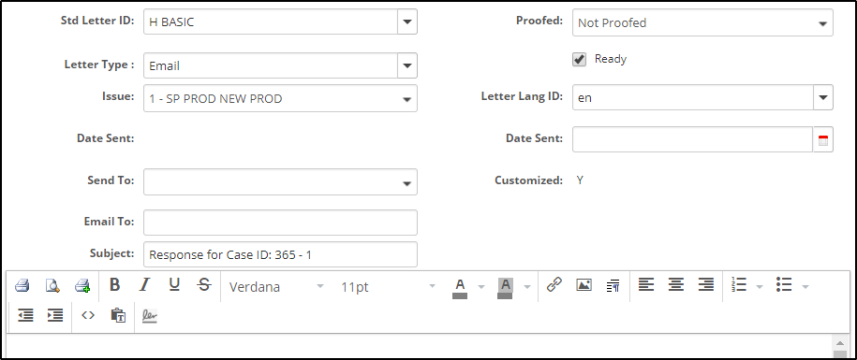Uncheck the Ready checkbox

tap(579, 59)
